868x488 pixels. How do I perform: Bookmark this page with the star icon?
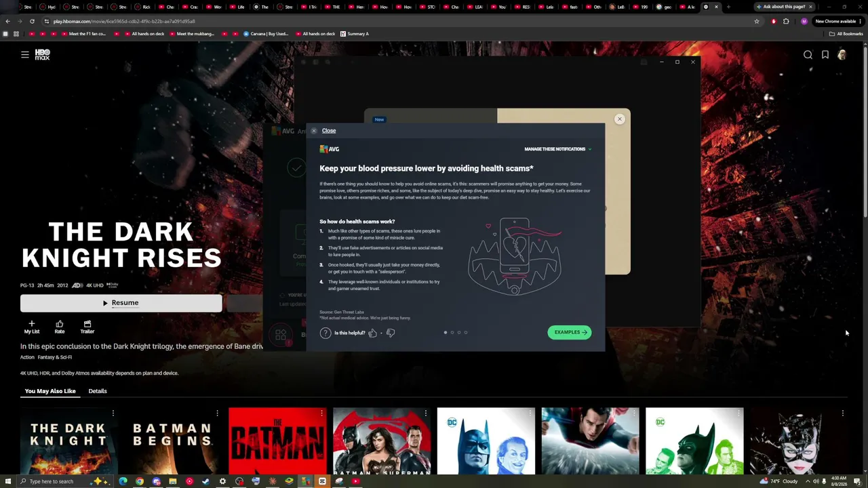[x=757, y=21]
